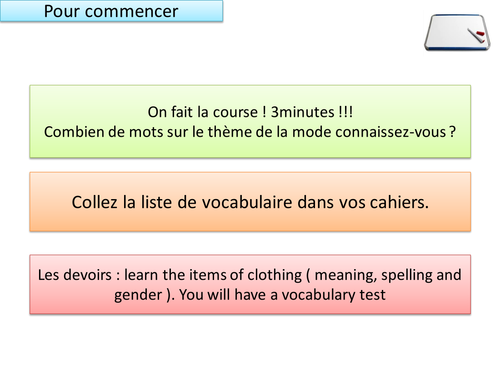This screenshot has width=500, height=375.
Task: Select the pink "Les devoirs" homework box
Action: point(250,284)
